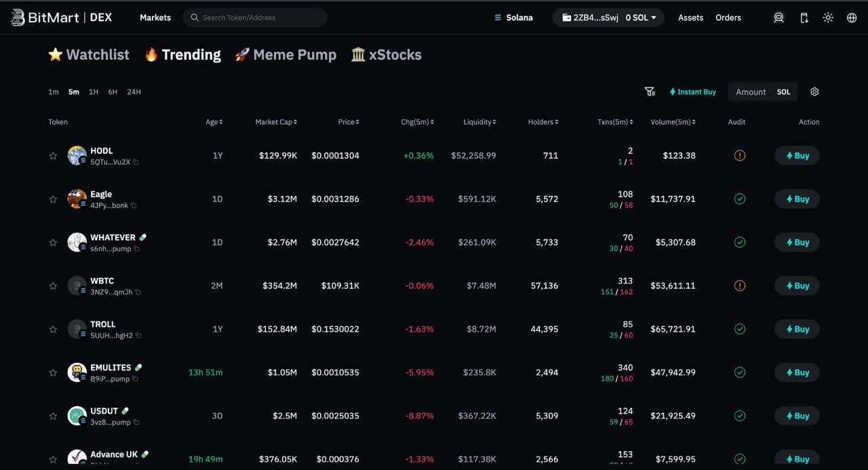Click Buy for WBTC
This screenshot has width=868, height=470.
click(797, 286)
